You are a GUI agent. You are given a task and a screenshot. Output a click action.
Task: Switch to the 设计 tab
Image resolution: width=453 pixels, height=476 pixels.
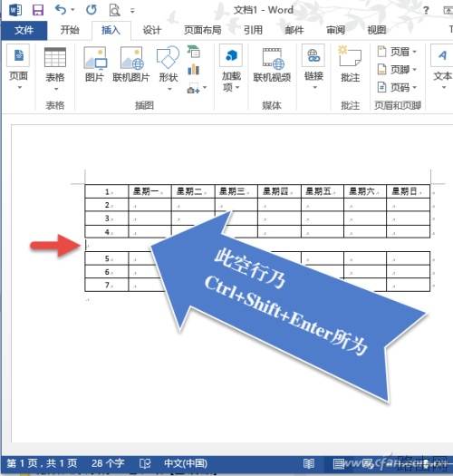(x=151, y=30)
